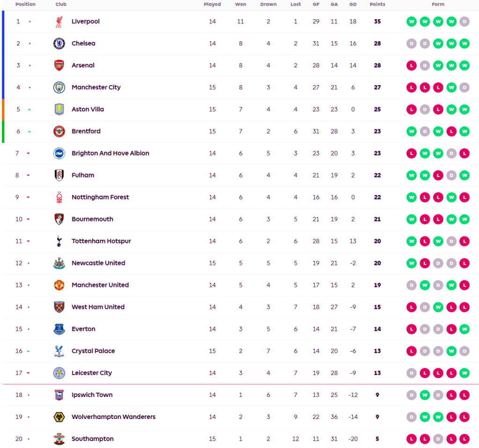Click the Chelsea club badge
This screenshot has height=448, width=479.
(59, 44)
